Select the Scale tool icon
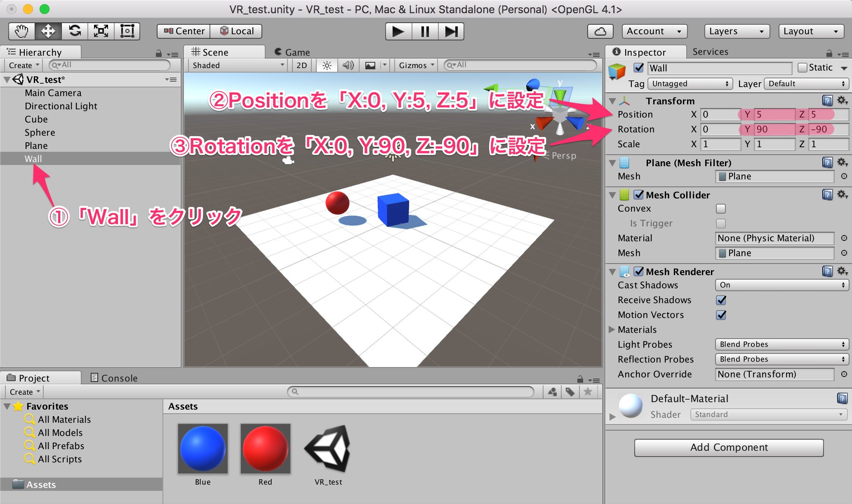Viewport: 852px width, 504px height. click(101, 31)
